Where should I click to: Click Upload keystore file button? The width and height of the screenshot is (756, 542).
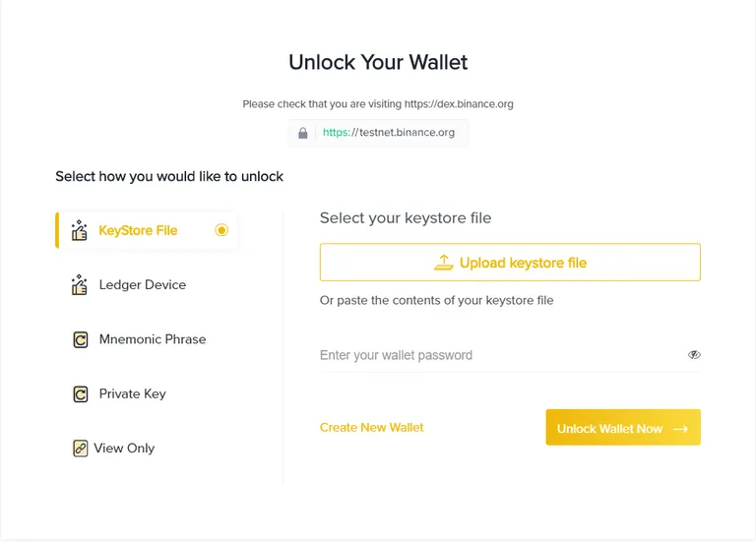tap(510, 262)
